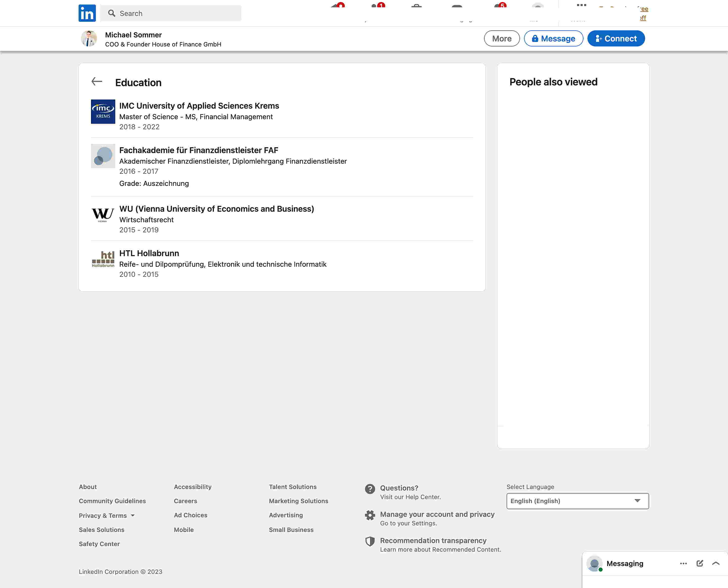
Task: Click the account settings gear icon
Action: click(370, 515)
